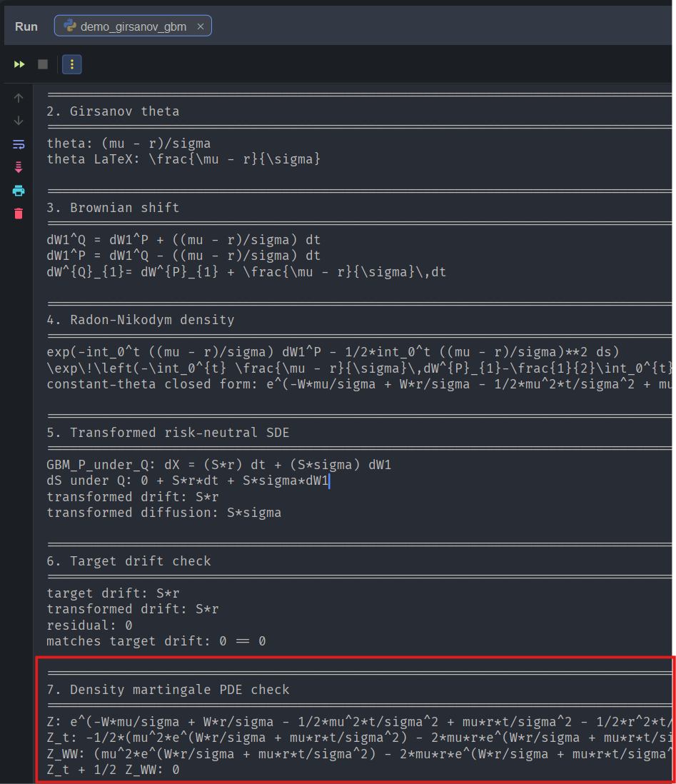Toggle Soft-Wrap for console output
Image resolution: width=676 pixels, height=784 pixels.
19,144
